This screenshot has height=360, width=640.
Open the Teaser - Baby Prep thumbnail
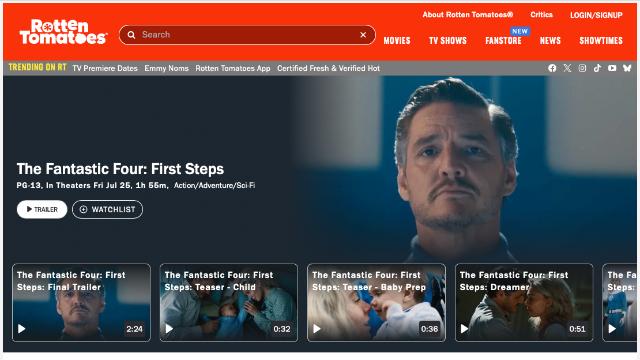click(376, 302)
